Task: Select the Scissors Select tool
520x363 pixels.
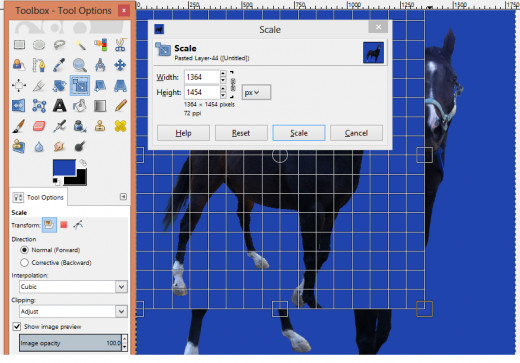Action: point(120,45)
